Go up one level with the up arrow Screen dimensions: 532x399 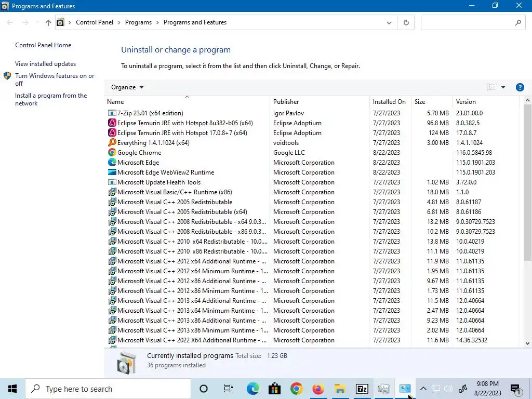(x=48, y=22)
